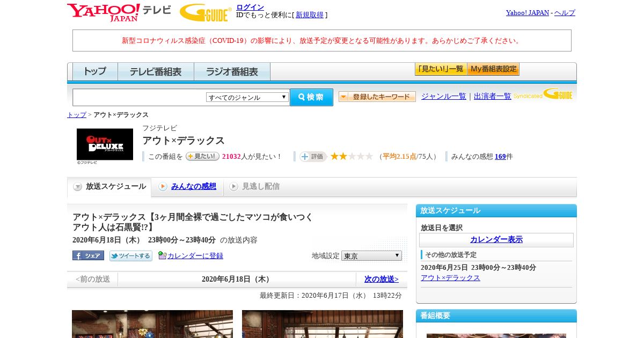Open the すべてのジャンル genre dropdown

tap(247, 97)
